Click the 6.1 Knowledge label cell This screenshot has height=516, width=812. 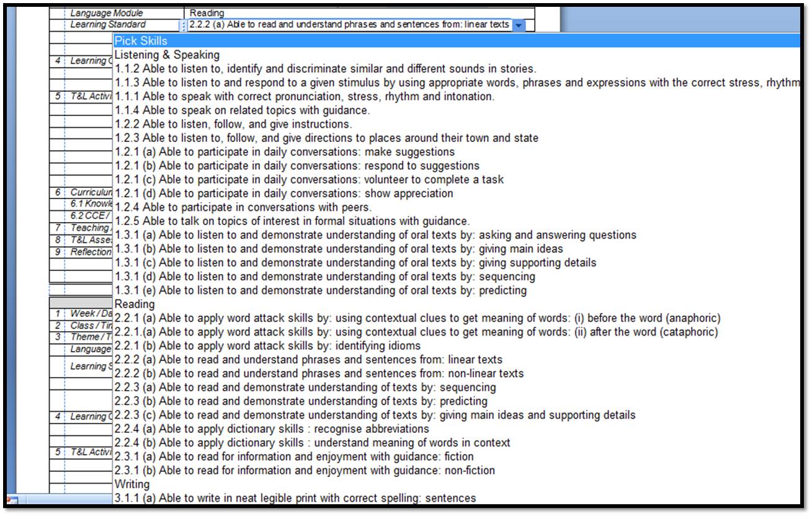coord(90,204)
